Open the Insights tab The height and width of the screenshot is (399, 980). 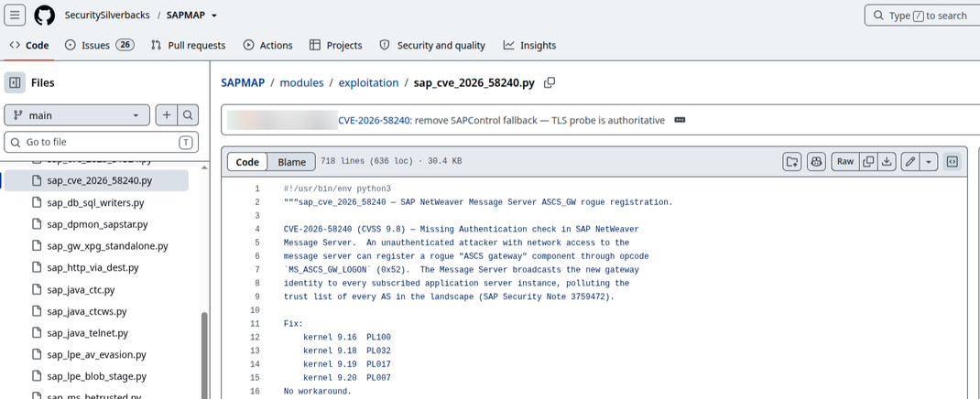point(529,45)
